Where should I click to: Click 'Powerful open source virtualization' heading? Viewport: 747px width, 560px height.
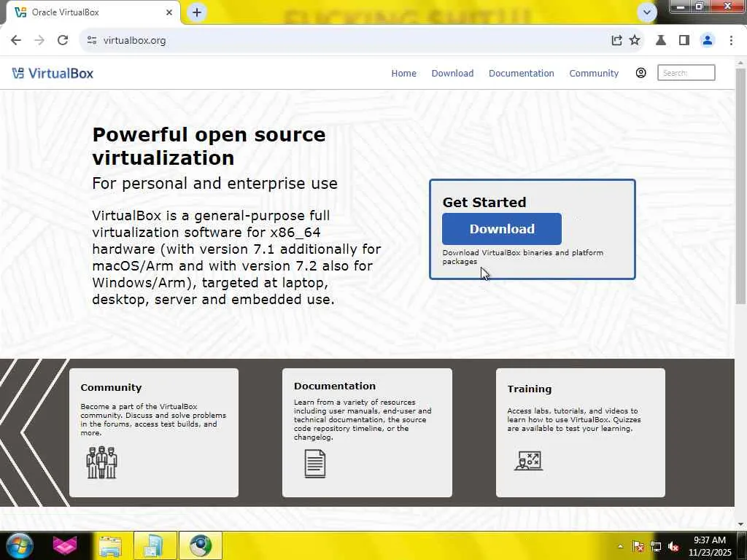209,146
